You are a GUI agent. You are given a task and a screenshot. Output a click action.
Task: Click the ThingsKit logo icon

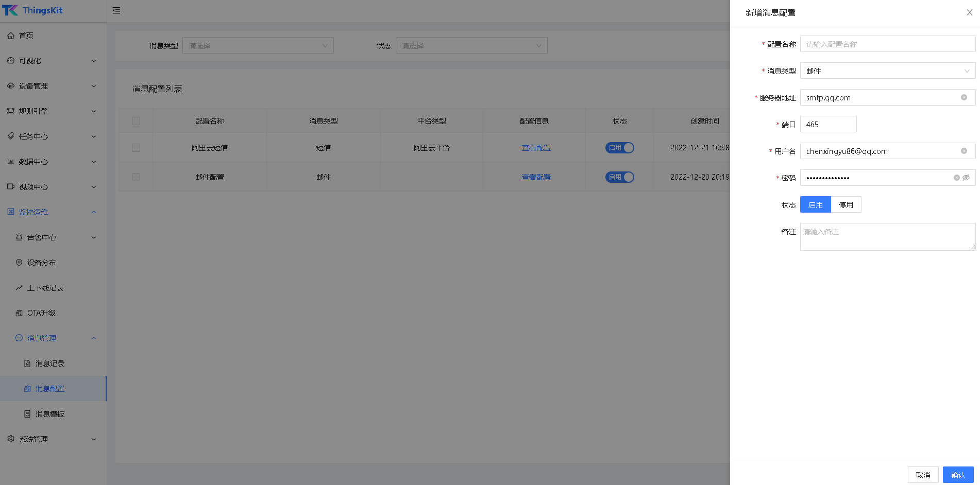pos(10,10)
